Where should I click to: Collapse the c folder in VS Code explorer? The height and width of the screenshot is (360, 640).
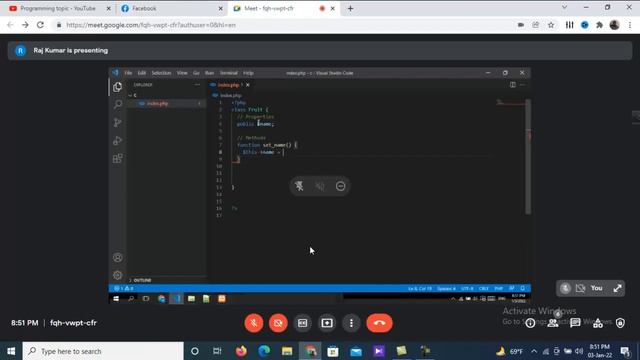pos(133,95)
